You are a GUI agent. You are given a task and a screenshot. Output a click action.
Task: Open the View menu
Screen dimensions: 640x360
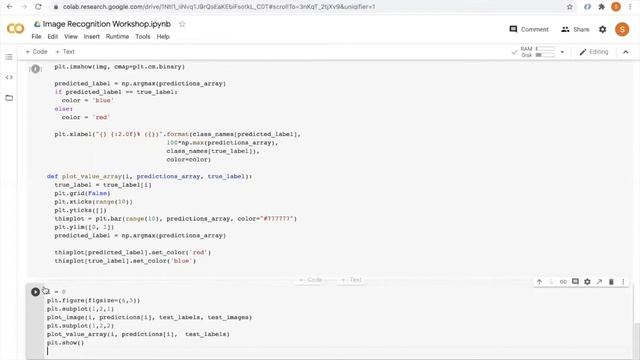click(x=71, y=37)
